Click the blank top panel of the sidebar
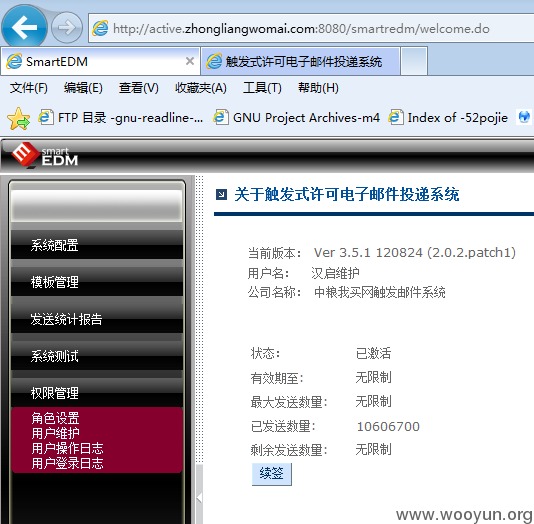534x524 pixels. click(x=97, y=205)
